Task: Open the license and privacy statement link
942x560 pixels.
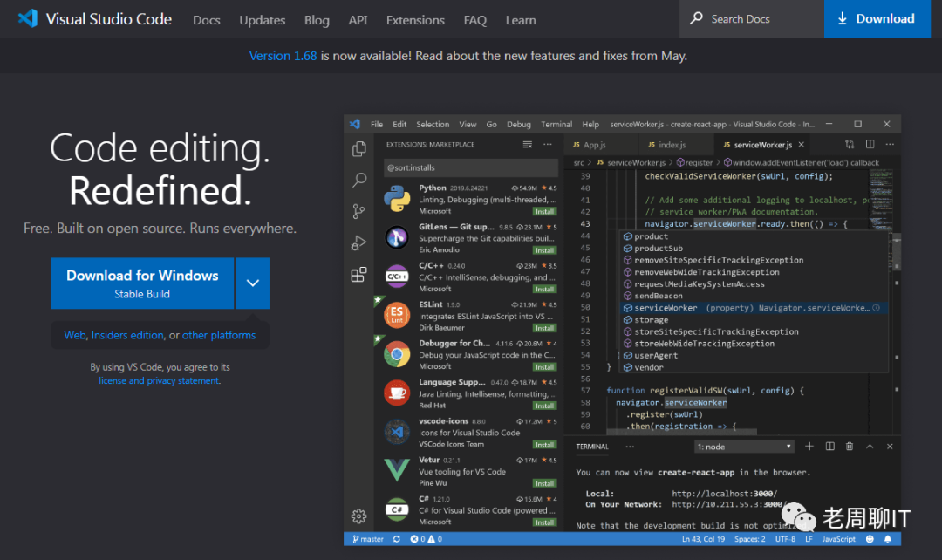Action: [159, 380]
